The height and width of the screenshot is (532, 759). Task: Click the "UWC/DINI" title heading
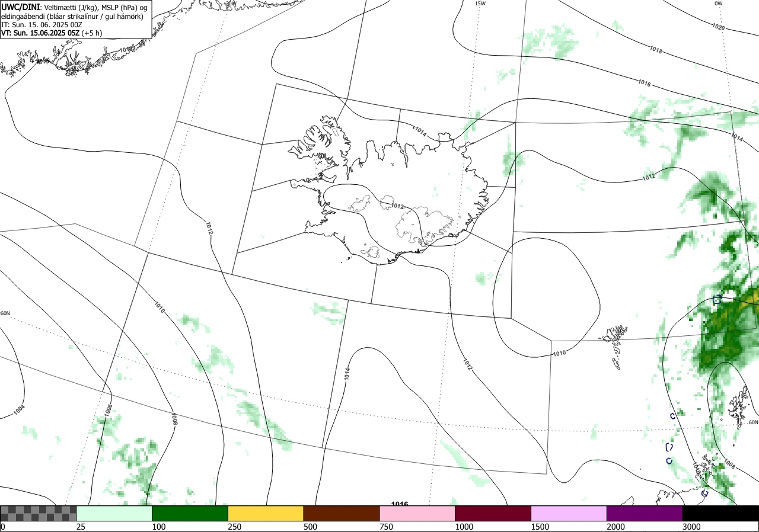coord(21,7)
